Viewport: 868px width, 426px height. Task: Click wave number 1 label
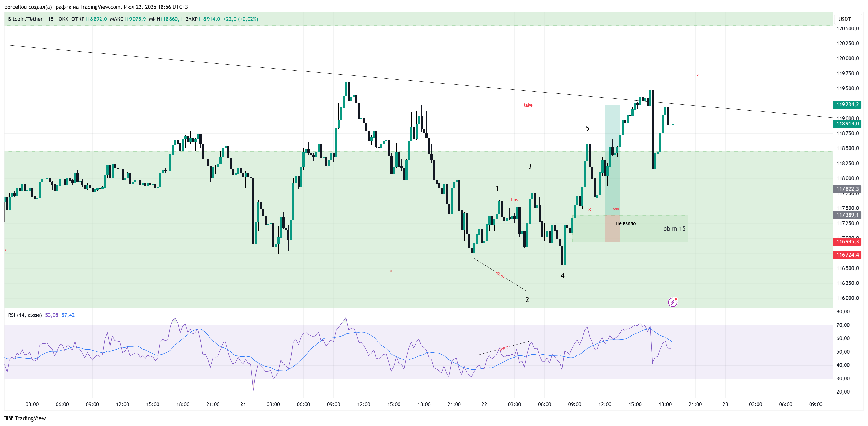(x=497, y=188)
